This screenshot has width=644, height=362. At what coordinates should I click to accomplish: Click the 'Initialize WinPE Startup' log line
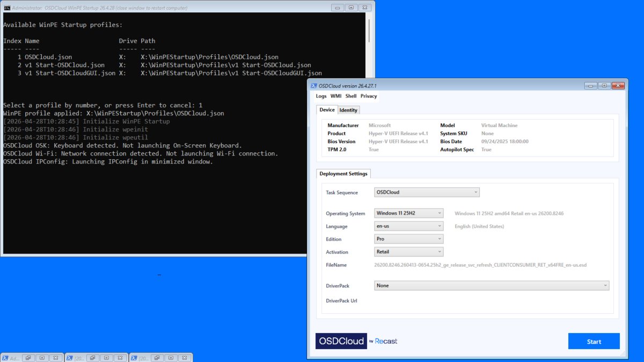tap(86, 121)
